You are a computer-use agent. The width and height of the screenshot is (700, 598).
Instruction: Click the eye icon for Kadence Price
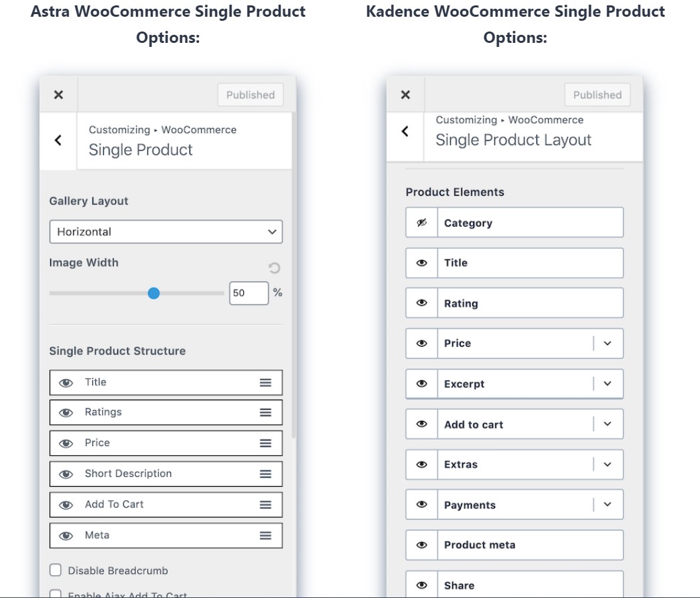coord(421,343)
